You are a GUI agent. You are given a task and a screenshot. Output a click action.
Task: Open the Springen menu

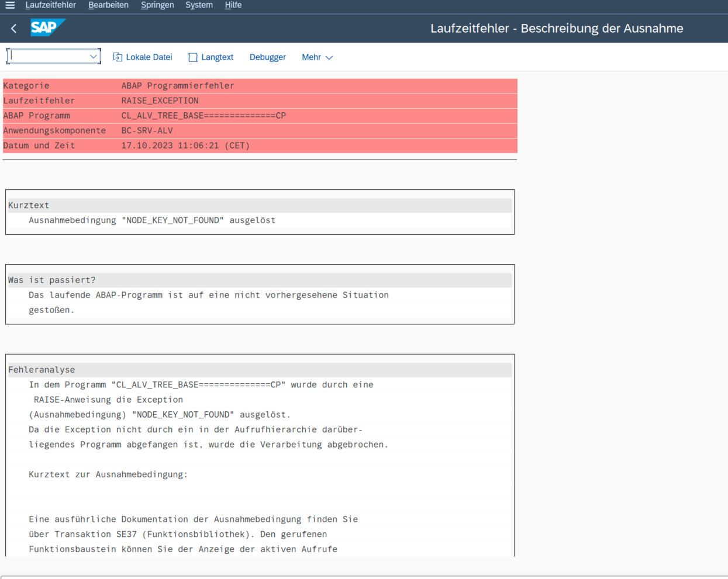(157, 5)
